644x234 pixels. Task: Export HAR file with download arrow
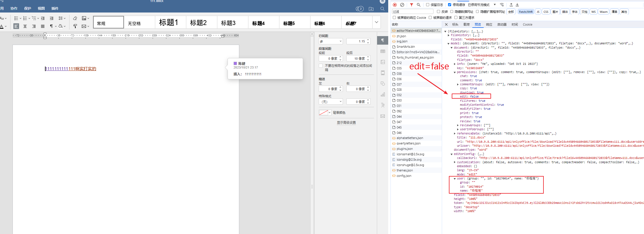tap(518, 5)
